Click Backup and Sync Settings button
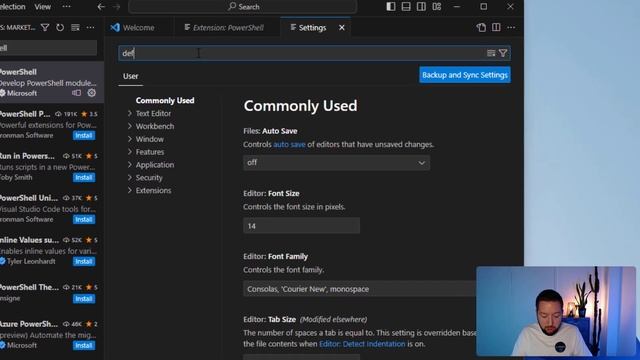 pyautogui.click(x=465, y=75)
